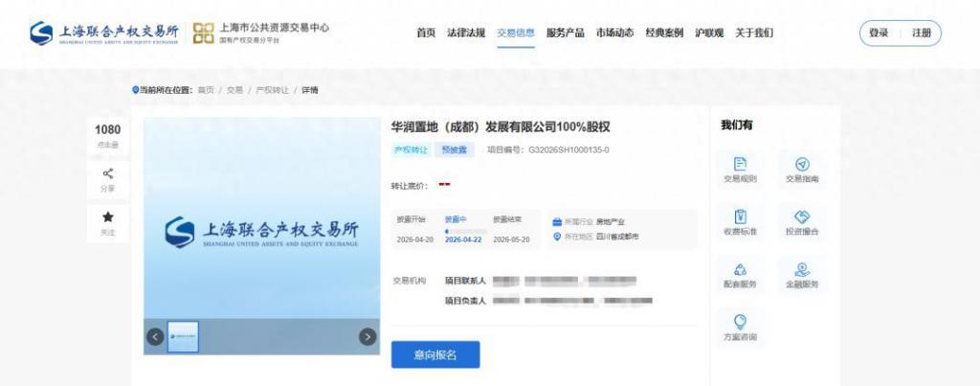Open the 法律法规 menu item
This screenshot has height=386, width=980.
466,34
